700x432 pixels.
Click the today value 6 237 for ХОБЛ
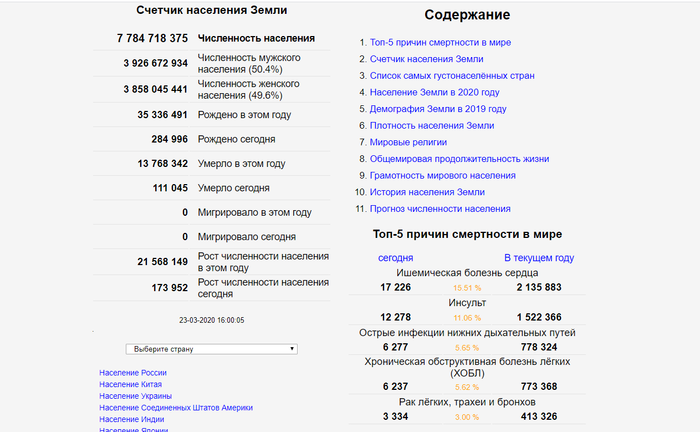coord(396,386)
